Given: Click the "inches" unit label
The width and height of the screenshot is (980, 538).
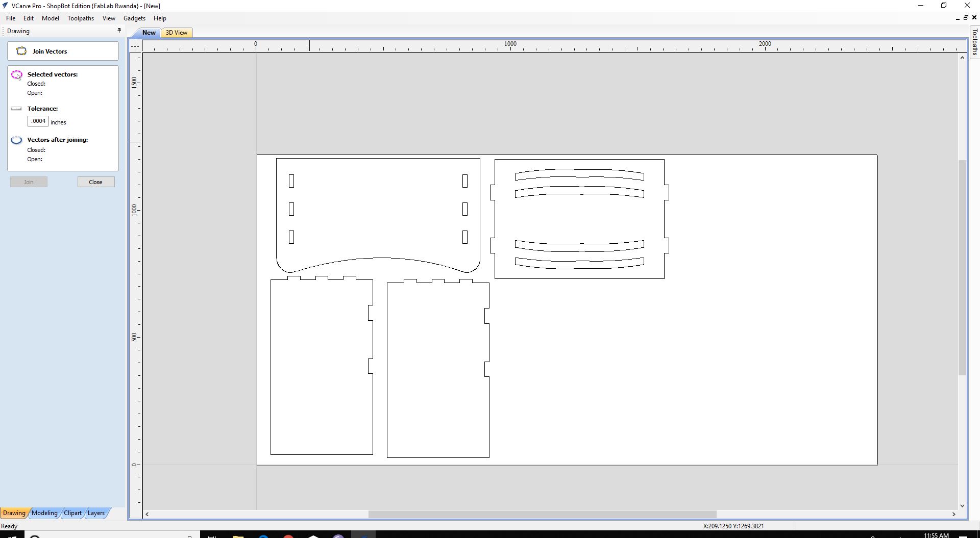Looking at the screenshot, I should tap(58, 122).
